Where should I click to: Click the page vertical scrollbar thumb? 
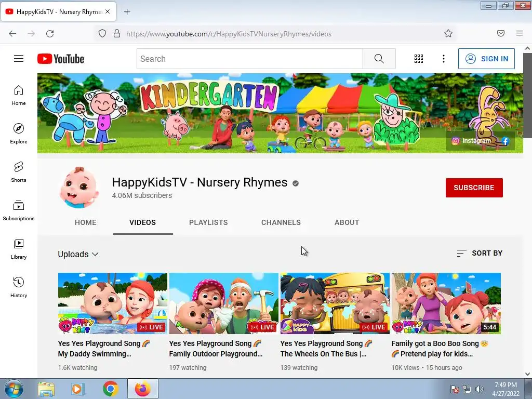[528, 95]
